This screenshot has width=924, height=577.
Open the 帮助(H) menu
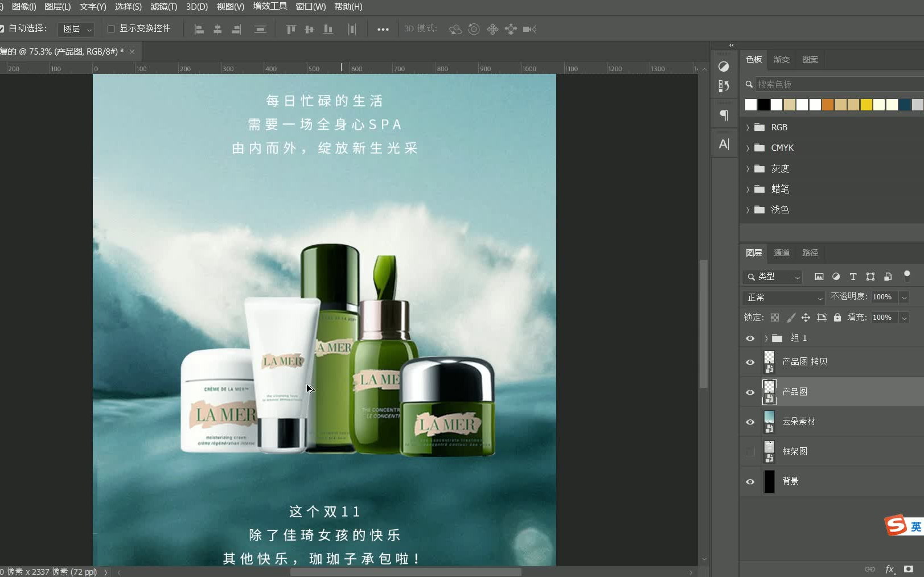[348, 7]
